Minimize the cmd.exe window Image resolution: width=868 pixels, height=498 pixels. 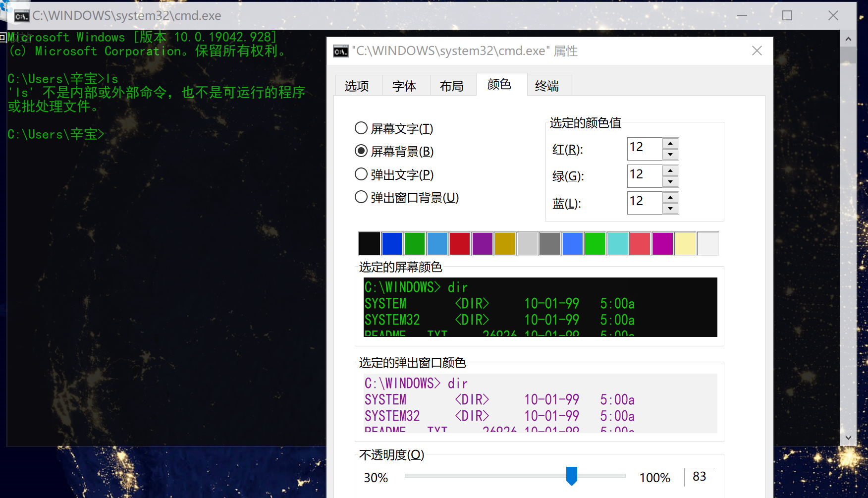tap(742, 16)
